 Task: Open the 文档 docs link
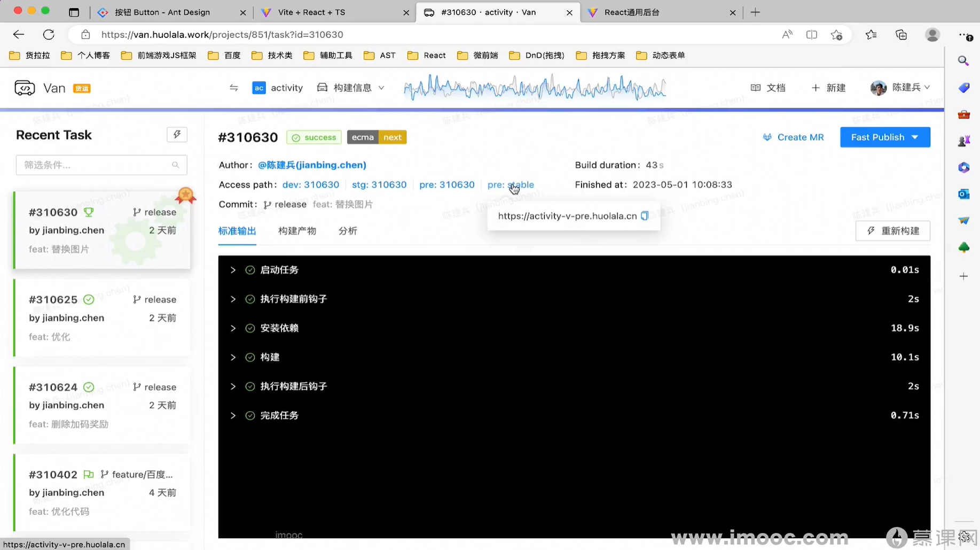point(769,88)
